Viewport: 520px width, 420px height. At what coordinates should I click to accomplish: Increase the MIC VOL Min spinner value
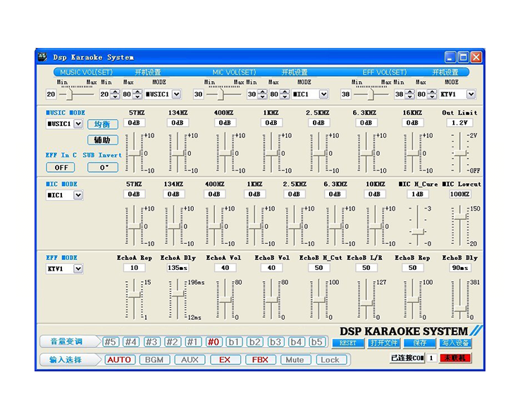(262, 92)
